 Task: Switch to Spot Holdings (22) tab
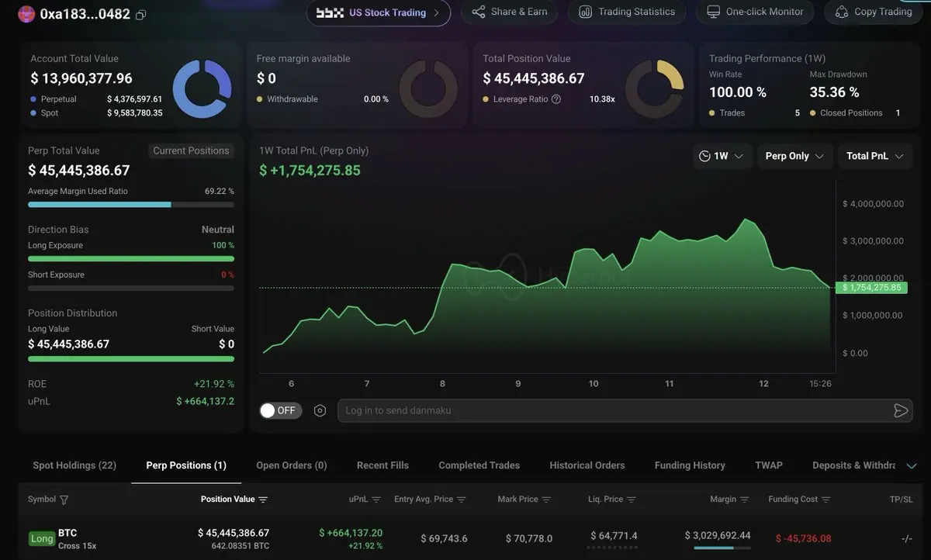(x=74, y=465)
